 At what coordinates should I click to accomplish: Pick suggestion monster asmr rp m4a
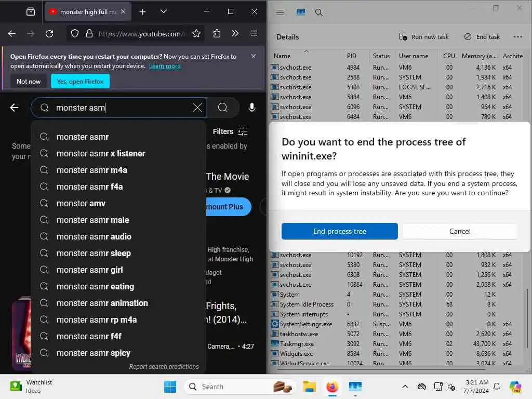(118, 320)
